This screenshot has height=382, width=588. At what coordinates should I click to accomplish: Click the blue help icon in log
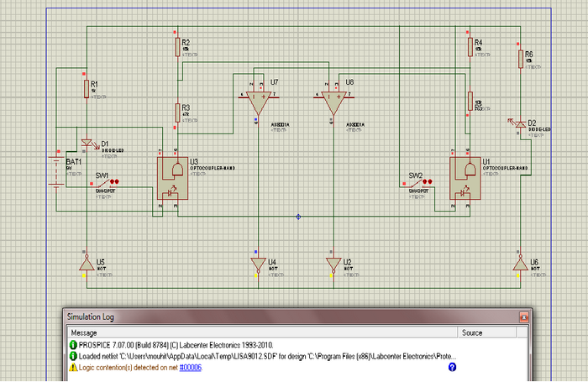coord(452,367)
